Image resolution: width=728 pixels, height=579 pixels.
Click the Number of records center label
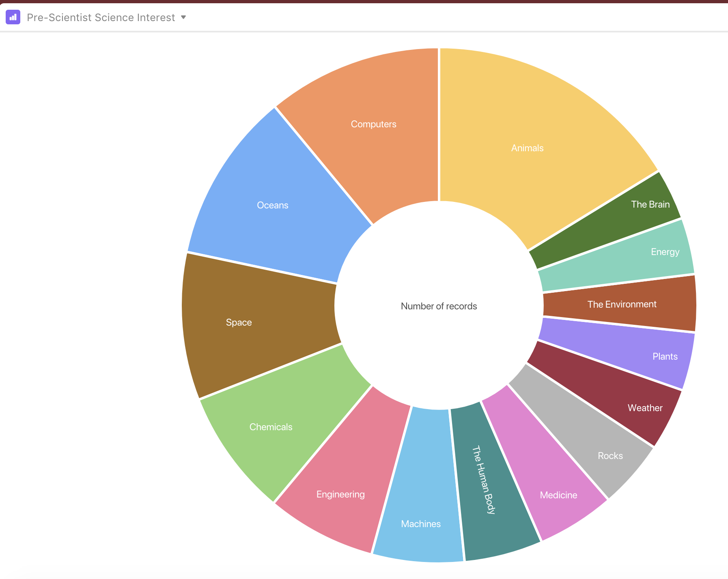click(x=439, y=306)
